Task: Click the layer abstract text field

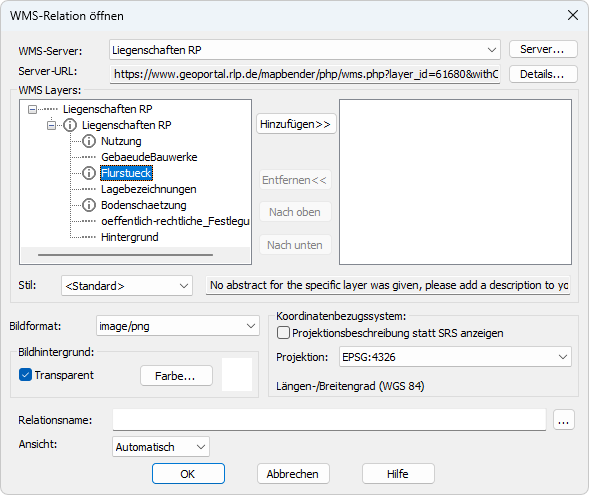Action: pos(388,285)
